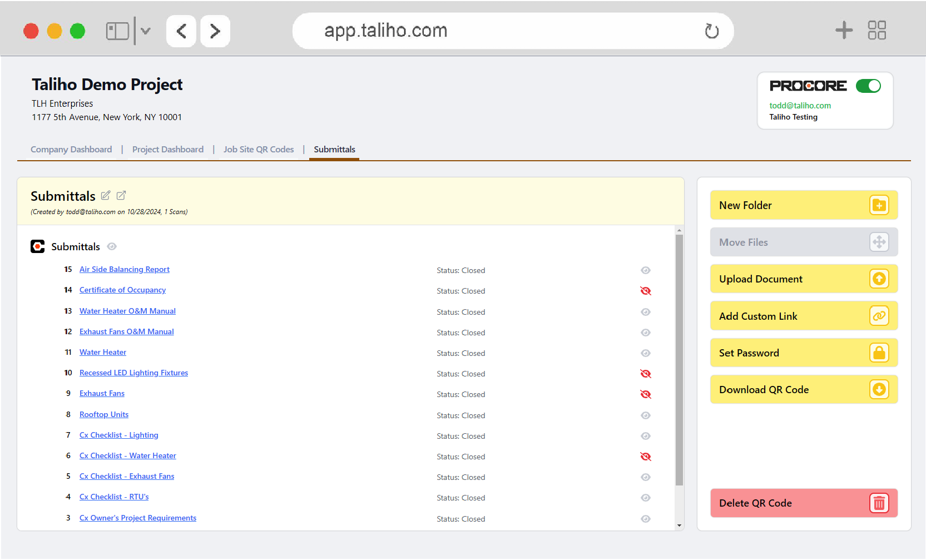Hide the Air Side Balancing Report
Screen dimensions: 926x560
click(645, 270)
